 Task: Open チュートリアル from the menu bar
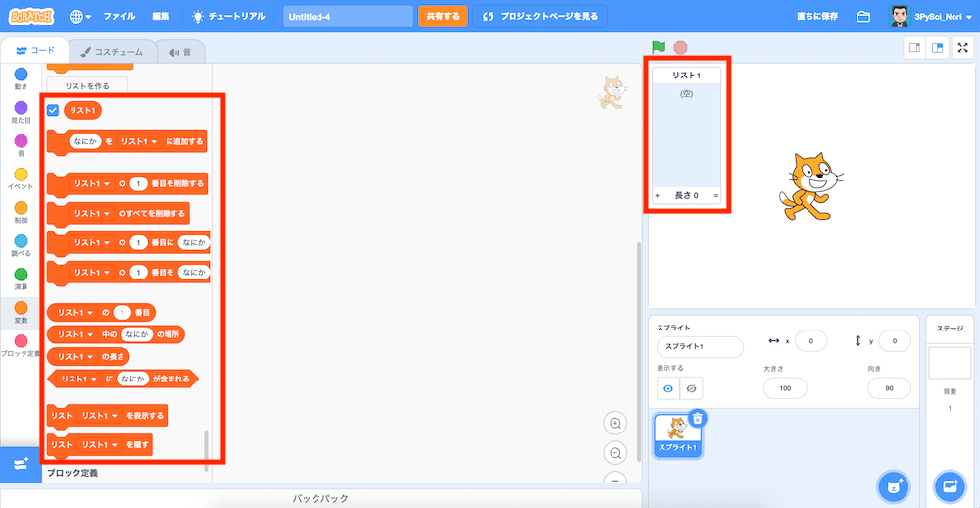(x=228, y=17)
